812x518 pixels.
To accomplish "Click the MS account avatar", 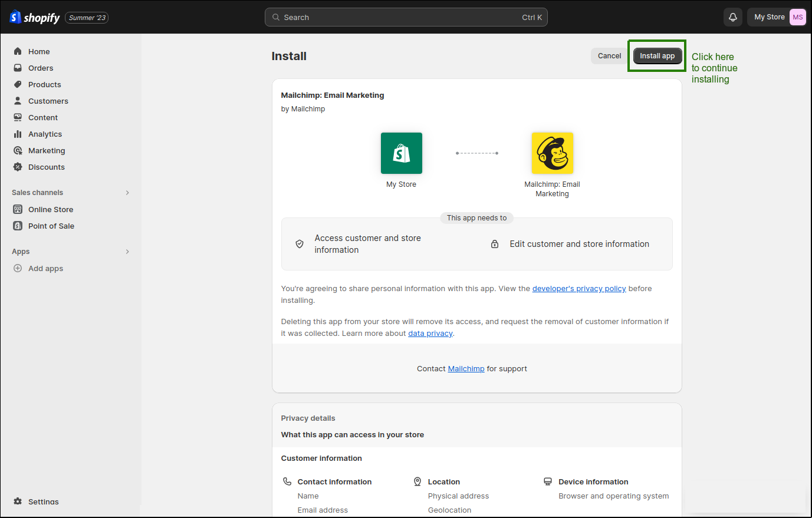I will click(797, 17).
